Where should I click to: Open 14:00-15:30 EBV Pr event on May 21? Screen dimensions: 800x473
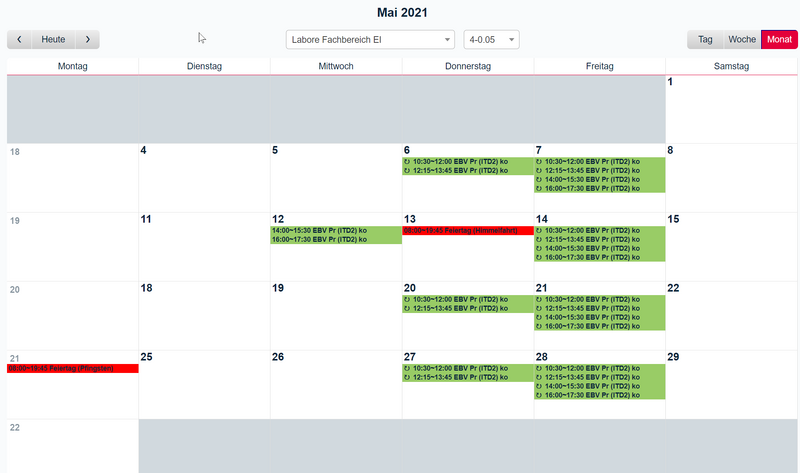(x=599, y=317)
